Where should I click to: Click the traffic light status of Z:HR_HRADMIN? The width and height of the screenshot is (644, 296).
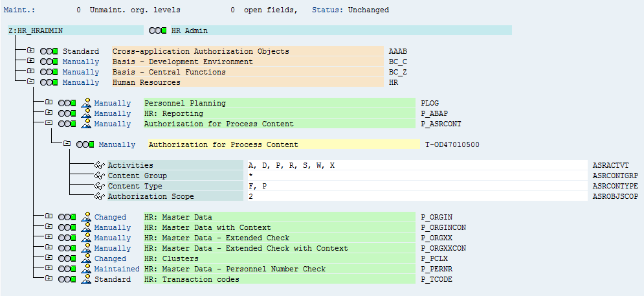(158, 30)
